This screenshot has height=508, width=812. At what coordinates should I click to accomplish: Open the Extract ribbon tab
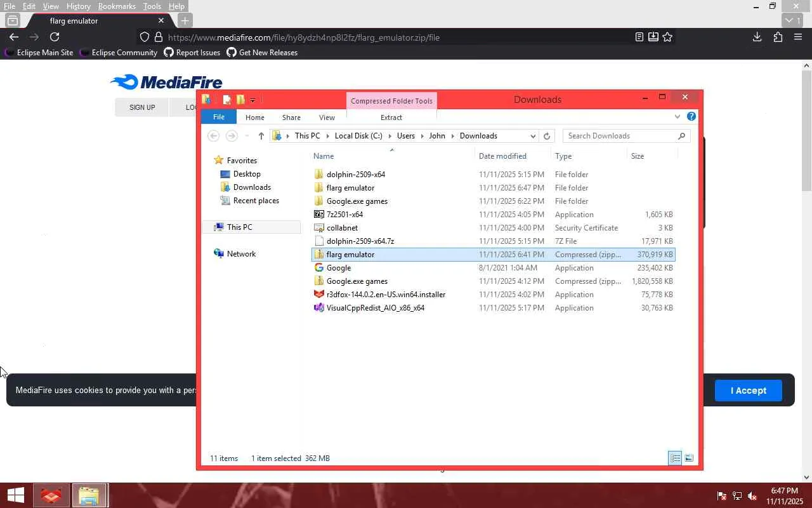coord(391,117)
